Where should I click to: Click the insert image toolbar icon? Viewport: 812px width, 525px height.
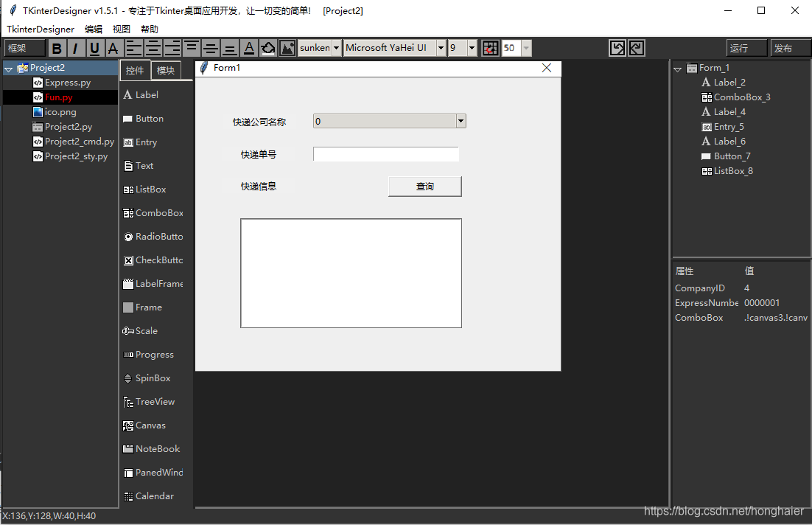coord(287,48)
